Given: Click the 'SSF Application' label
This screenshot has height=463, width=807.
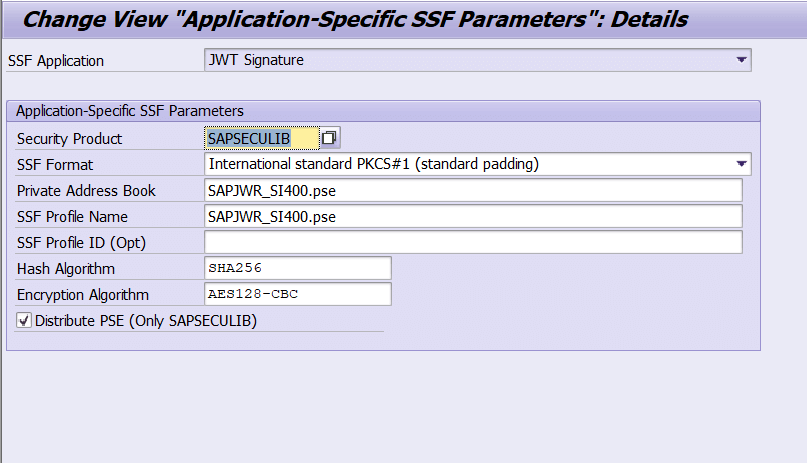Looking at the screenshot, I should (56, 61).
